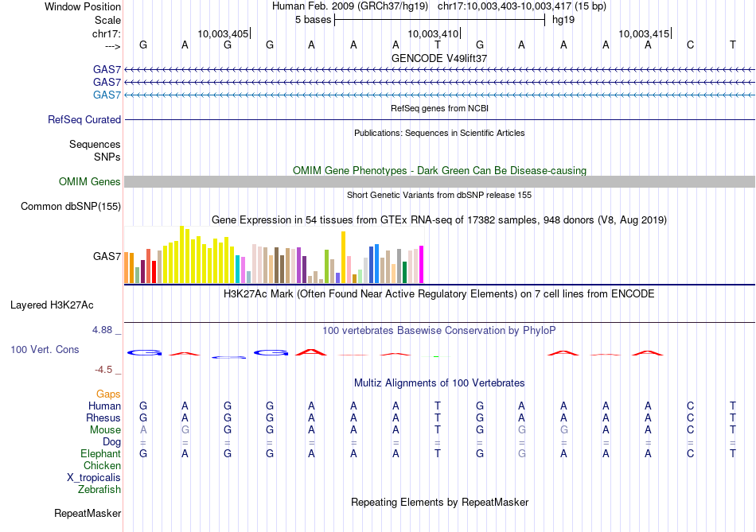
Task: Select the Mouse species label
Action: 105,430
